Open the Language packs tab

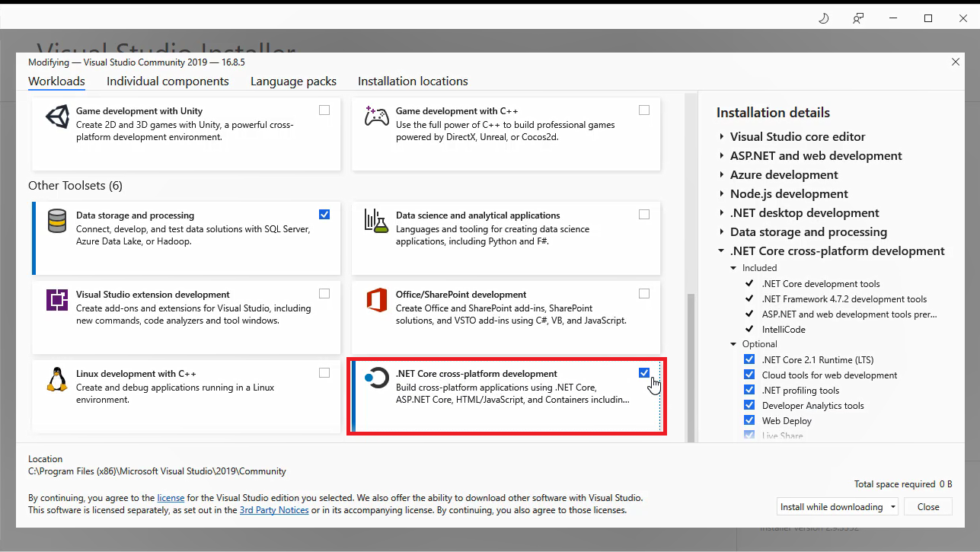click(x=293, y=81)
